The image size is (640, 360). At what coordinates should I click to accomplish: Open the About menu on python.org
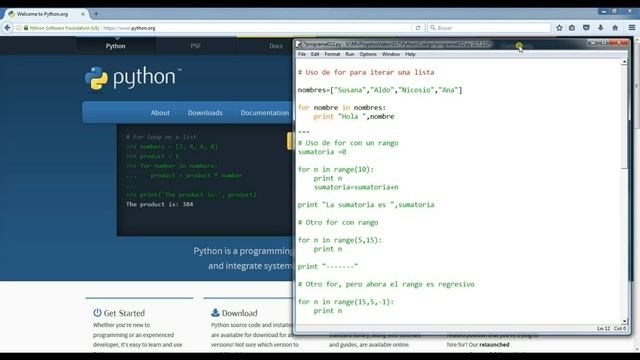point(160,113)
